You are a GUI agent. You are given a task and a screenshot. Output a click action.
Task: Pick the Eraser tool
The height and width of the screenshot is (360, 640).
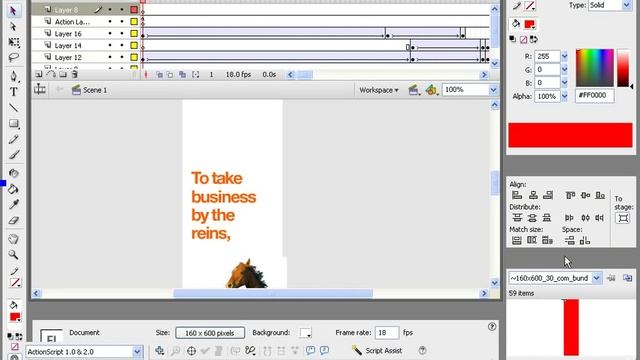[x=13, y=220]
